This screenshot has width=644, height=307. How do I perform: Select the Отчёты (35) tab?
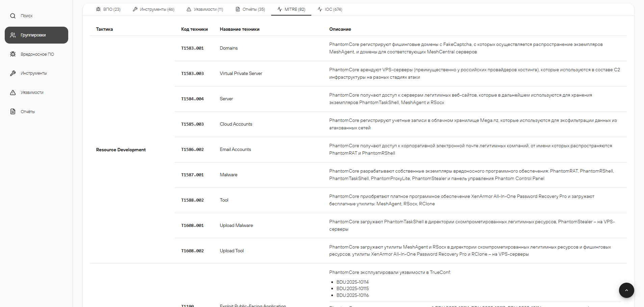coord(250,9)
